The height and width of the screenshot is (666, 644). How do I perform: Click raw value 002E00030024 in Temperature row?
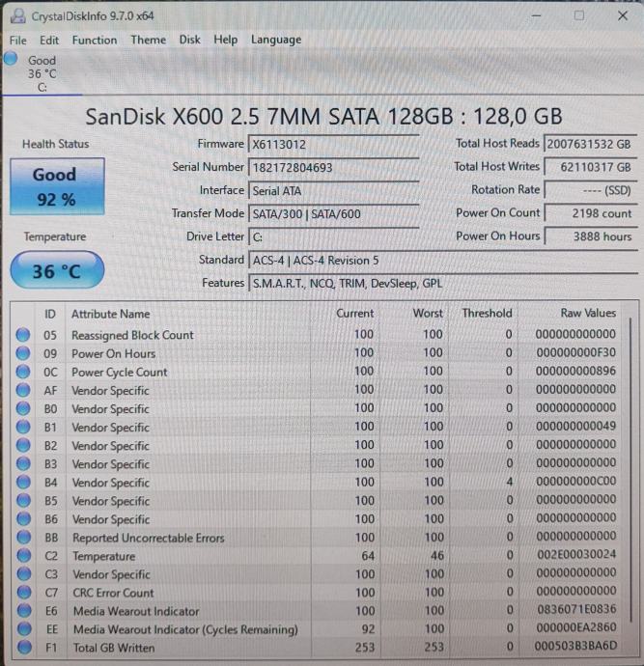pyautogui.click(x=576, y=555)
